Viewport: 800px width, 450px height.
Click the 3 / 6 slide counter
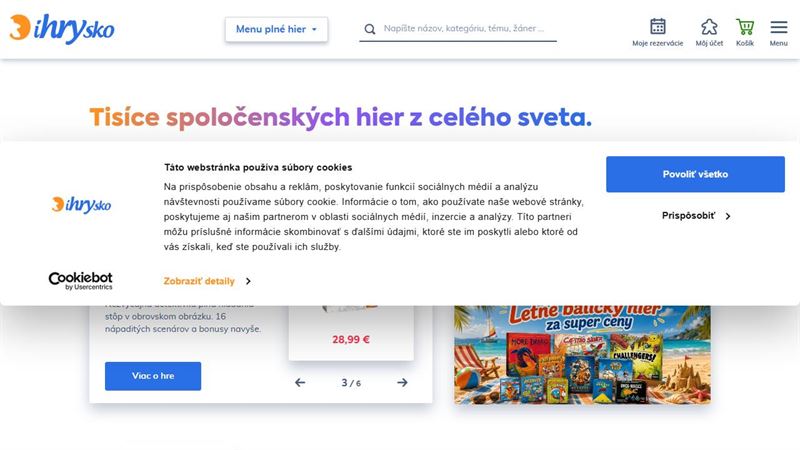[351, 383]
